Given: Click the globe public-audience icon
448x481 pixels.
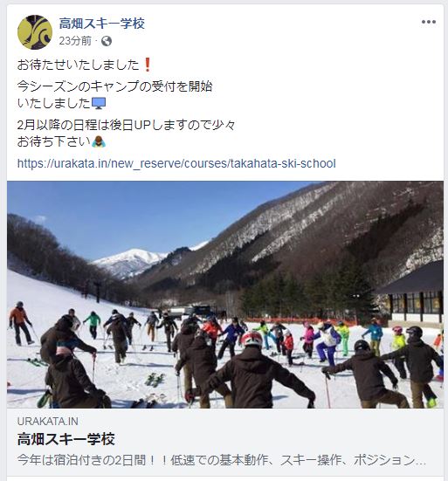Looking at the screenshot, I should [107, 41].
